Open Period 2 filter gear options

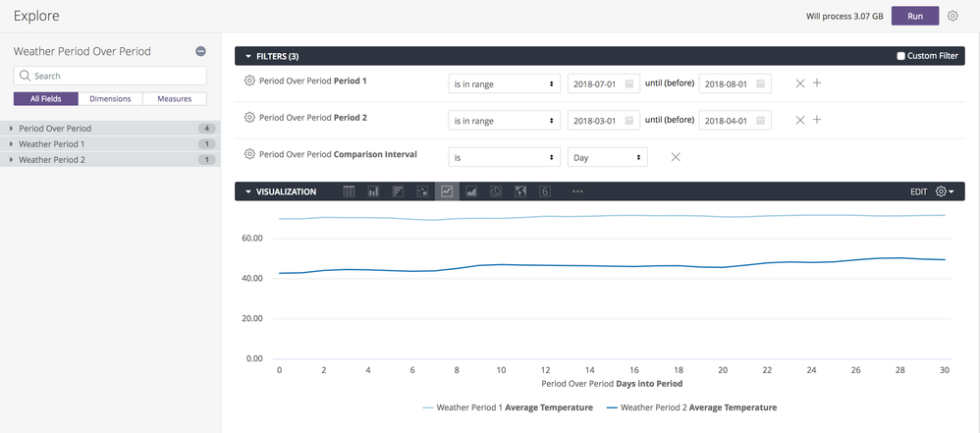click(x=249, y=118)
